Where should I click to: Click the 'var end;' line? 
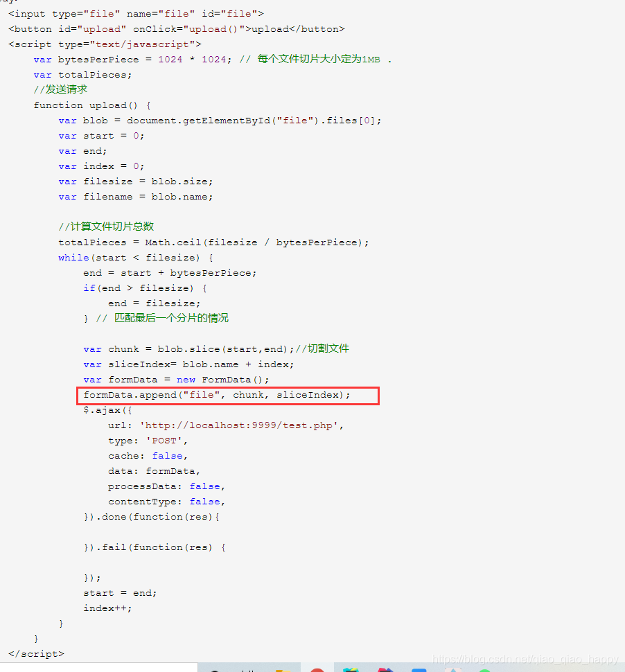pyautogui.click(x=82, y=151)
